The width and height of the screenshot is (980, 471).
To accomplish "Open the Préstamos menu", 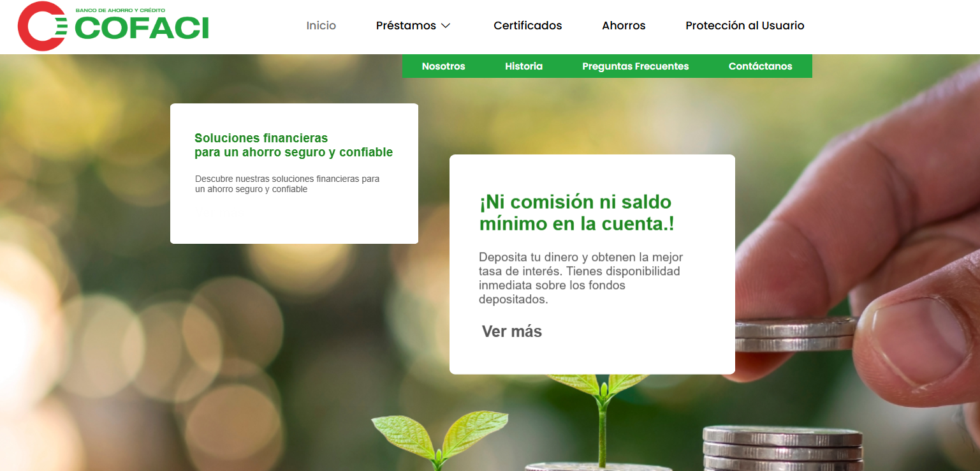I will pos(406,26).
